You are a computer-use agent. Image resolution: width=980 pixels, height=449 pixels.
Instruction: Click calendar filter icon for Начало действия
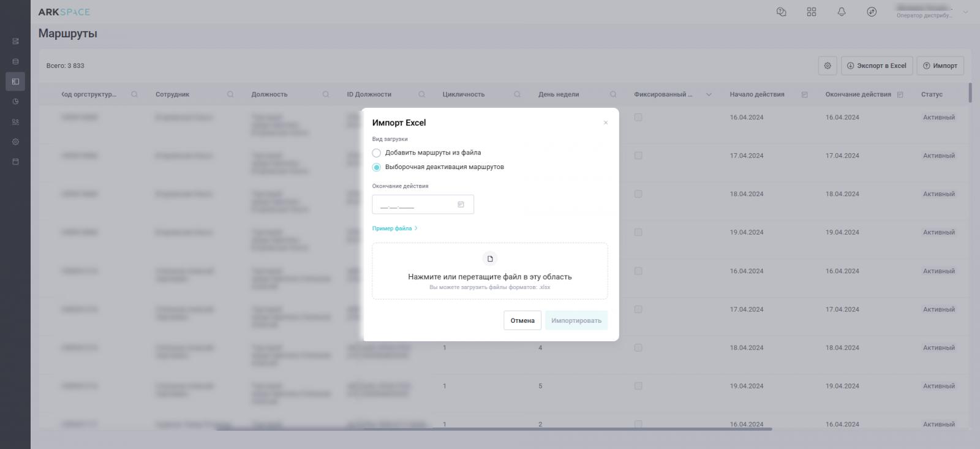click(x=805, y=94)
